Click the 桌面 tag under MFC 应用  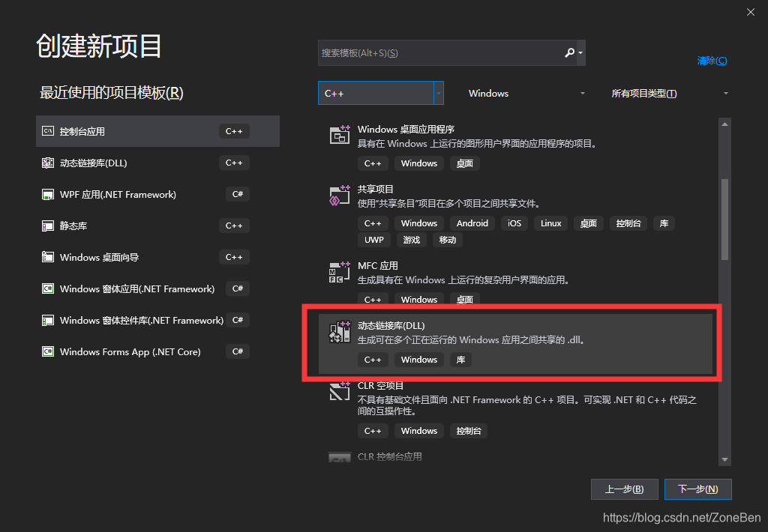(464, 299)
